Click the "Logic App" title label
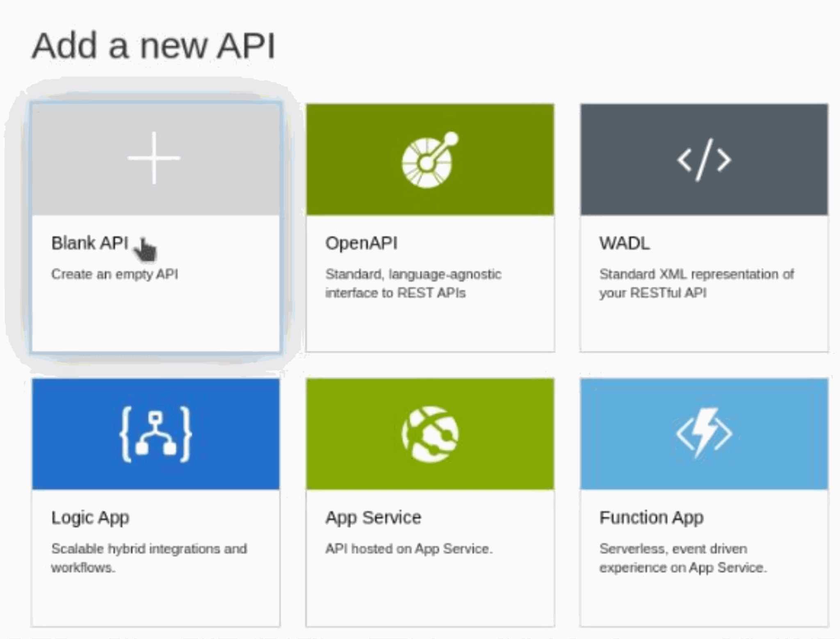 click(x=90, y=517)
